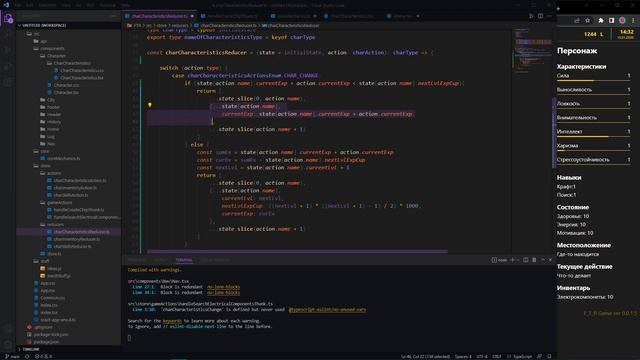Viewport: 640px width, 360px height.
Task: Open notifications bell in status bar
Action: pyautogui.click(x=549, y=356)
